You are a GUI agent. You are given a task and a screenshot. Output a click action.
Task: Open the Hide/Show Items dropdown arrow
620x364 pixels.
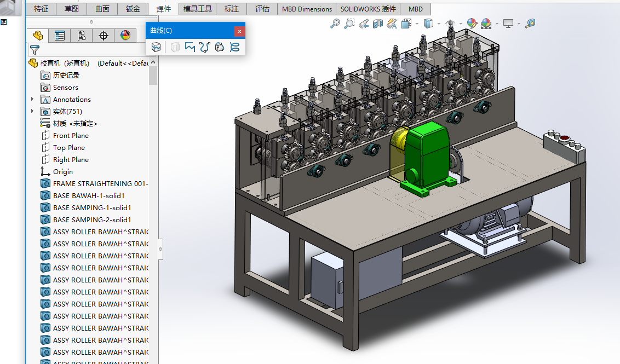point(460,24)
